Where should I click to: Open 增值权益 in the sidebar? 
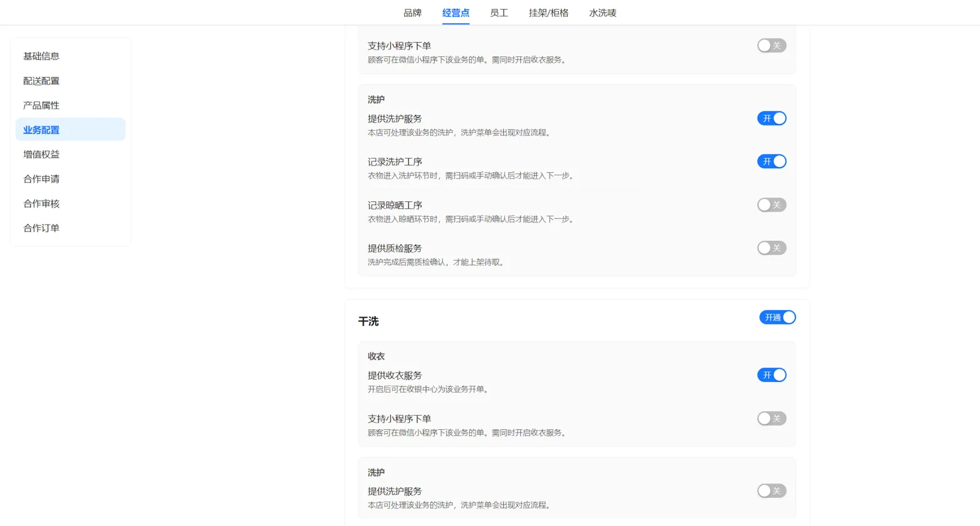coord(70,154)
